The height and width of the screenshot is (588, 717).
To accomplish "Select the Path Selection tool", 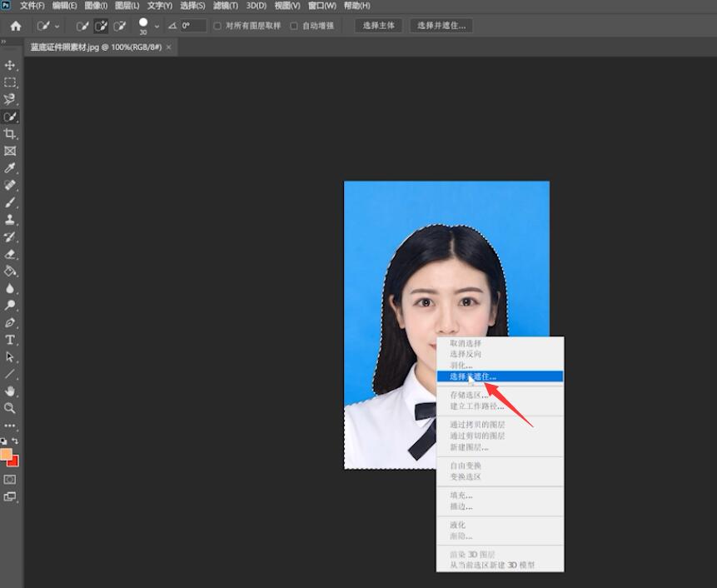I will pyautogui.click(x=10, y=356).
